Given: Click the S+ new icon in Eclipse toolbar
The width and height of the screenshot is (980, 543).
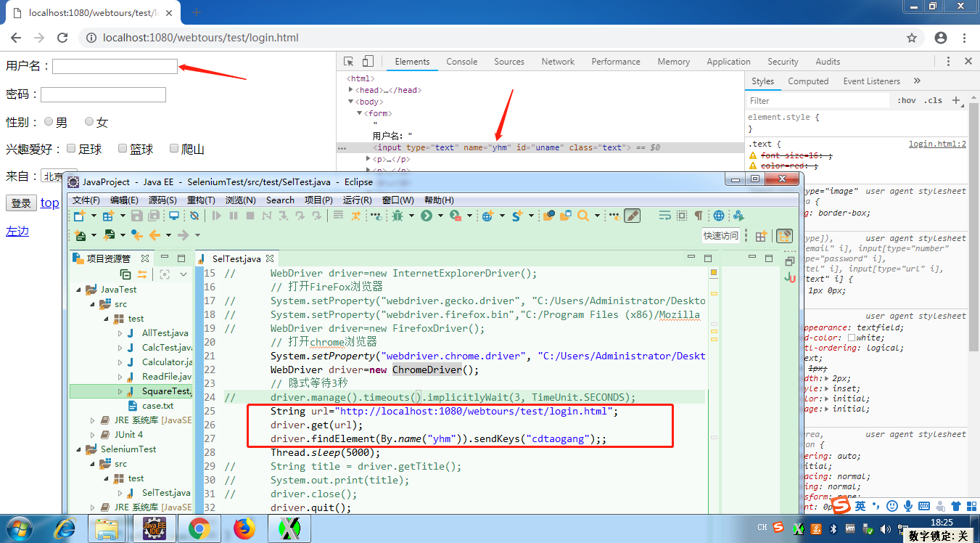Looking at the screenshot, I should [517, 216].
